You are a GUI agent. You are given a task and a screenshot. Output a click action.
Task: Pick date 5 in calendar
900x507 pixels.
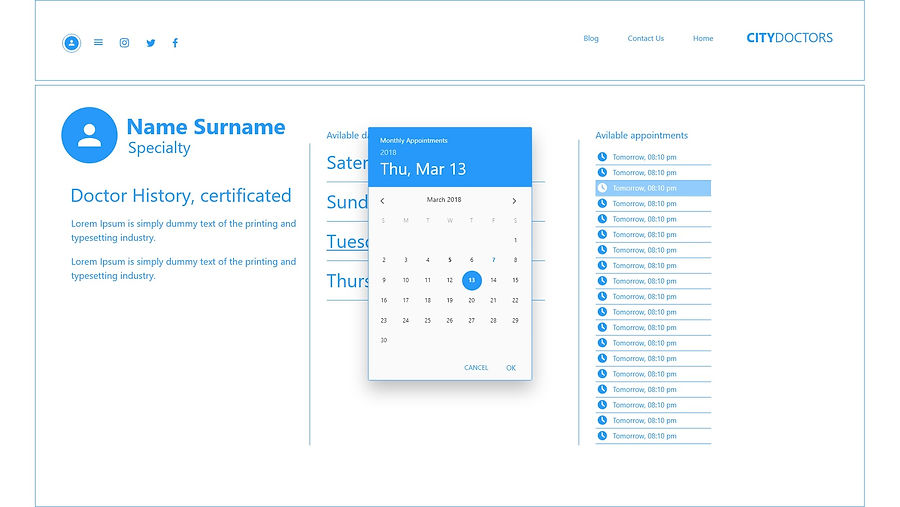coord(449,260)
